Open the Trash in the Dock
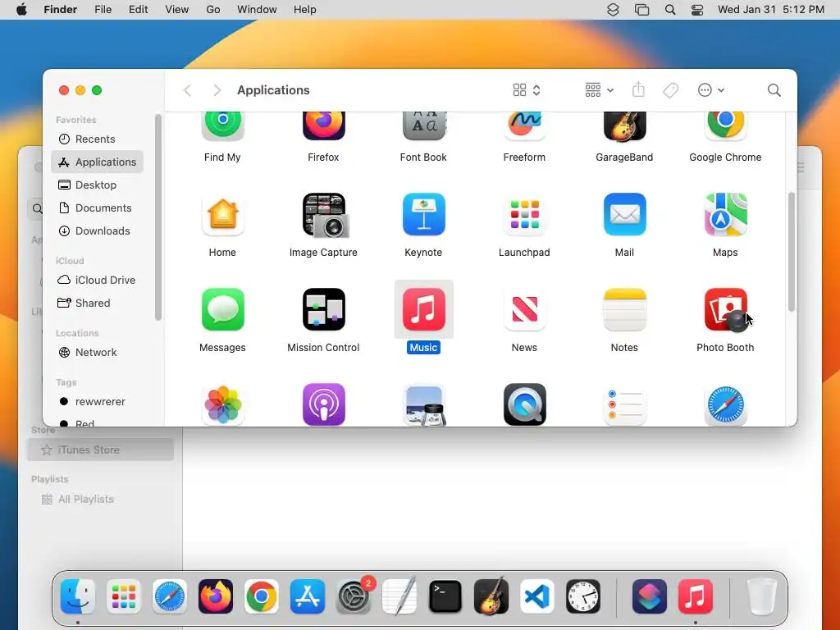The width and height of the screenshot is (840, 630). (x=762, y=596)
